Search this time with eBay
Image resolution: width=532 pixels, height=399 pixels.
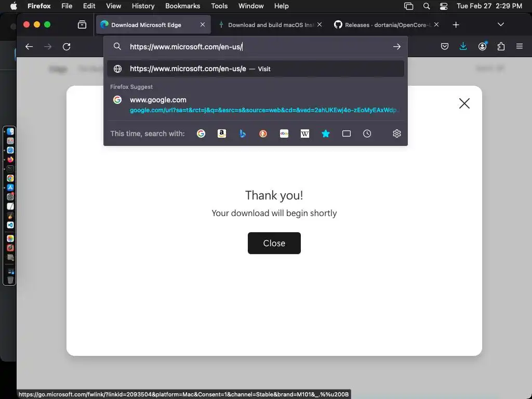point(284,134)
